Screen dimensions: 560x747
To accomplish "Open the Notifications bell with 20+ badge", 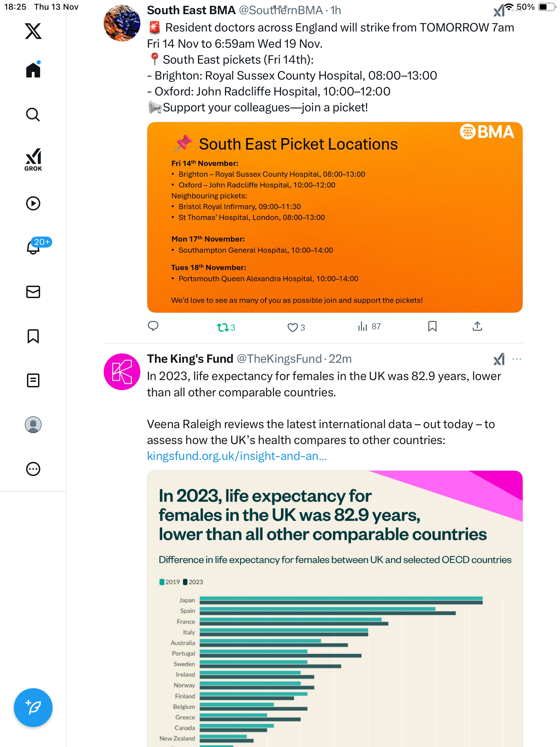I will click(x=34, y=247).
